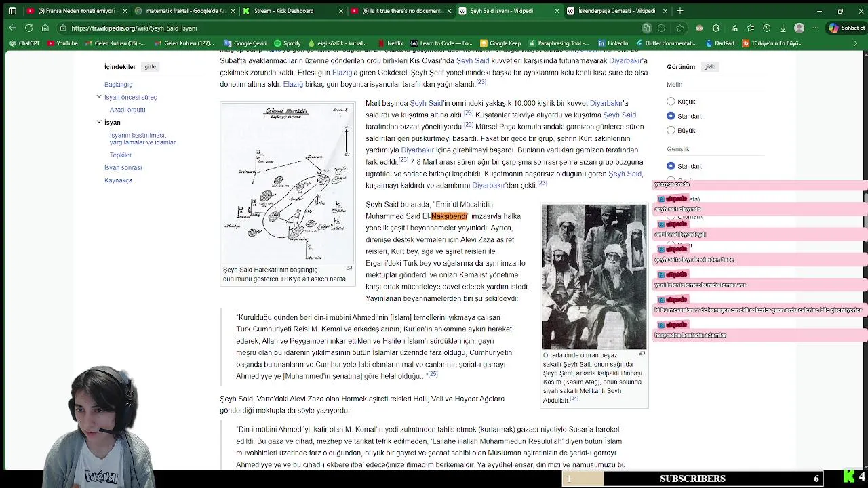Open the Şeyh Said group photograph
This screenshot has width=868, height=488.
click(x=594, y=277)
